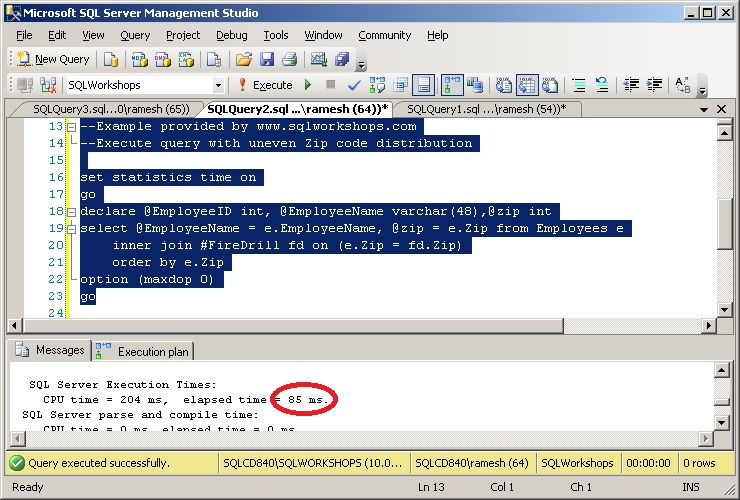Open the SQLWorkshops database dropdown
740x500 pixels.
218,85
